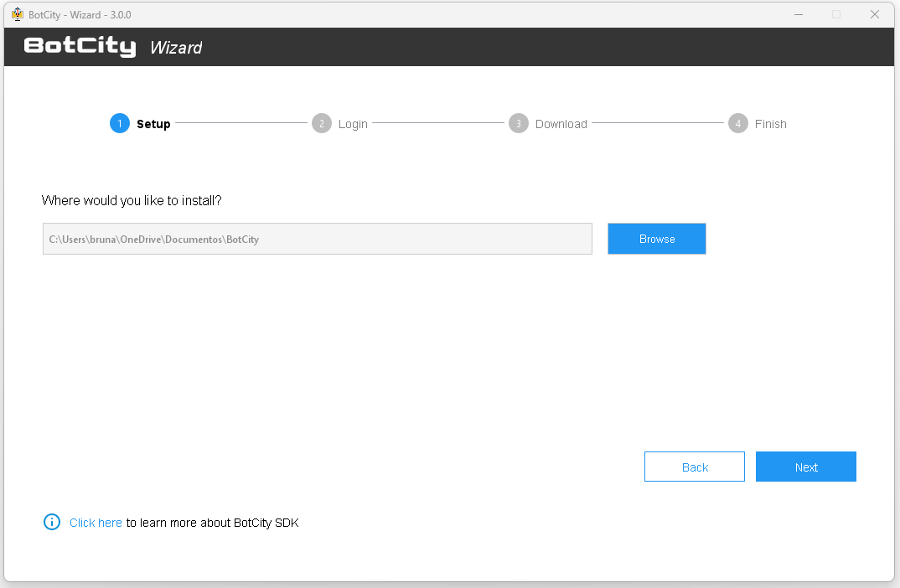Click the "Where would you like to install?" label
This screenshot has width=900, height=588.
click(132, 201)
